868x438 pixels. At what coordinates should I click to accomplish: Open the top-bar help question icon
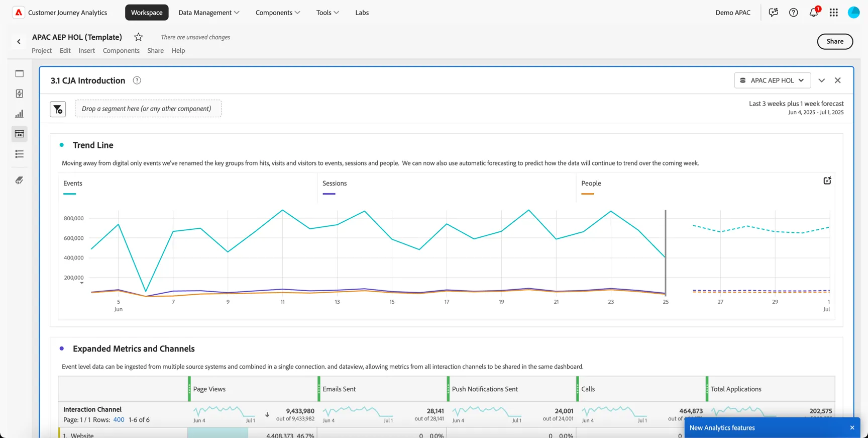point(793,13)
